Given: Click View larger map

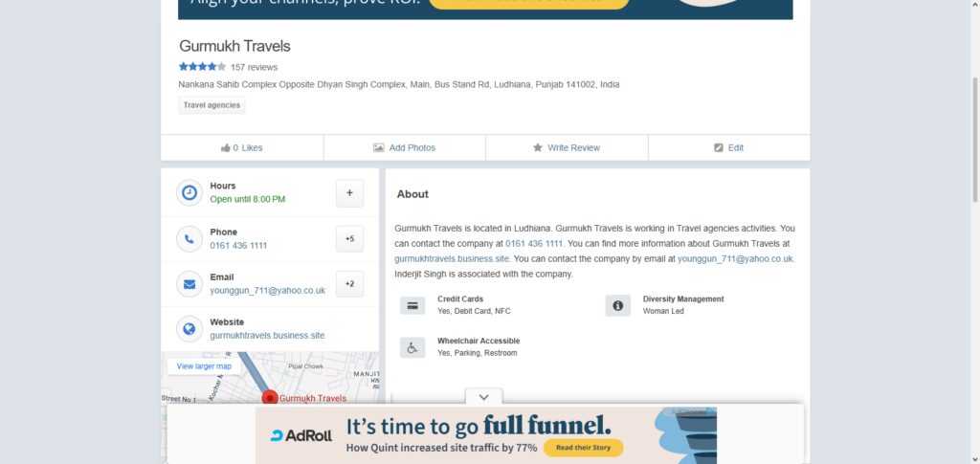Looking at the screenshot, I should pos(204,366).
